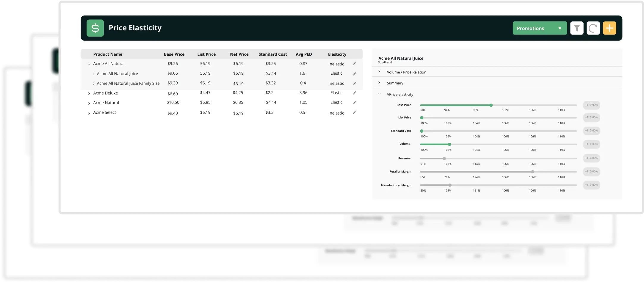Expand the Acme All Natural Juice row
The image size is (644, 282).
click(94, 74)
